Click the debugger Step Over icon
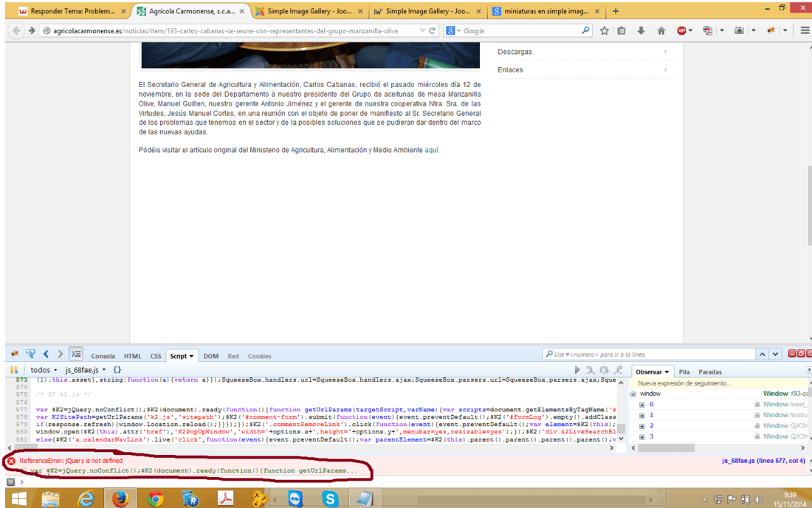The width and height of the screenshot is (812, 508). tap(605, 370)
